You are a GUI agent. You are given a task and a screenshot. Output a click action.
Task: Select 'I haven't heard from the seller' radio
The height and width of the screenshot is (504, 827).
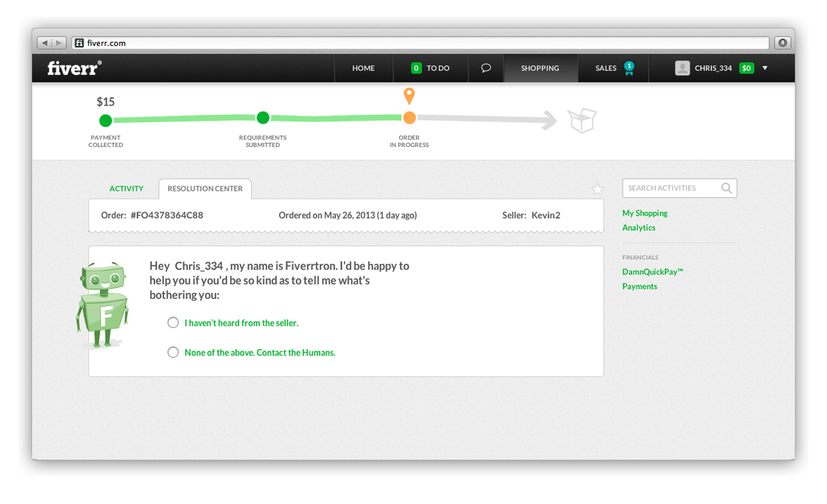tap(173, 322)
